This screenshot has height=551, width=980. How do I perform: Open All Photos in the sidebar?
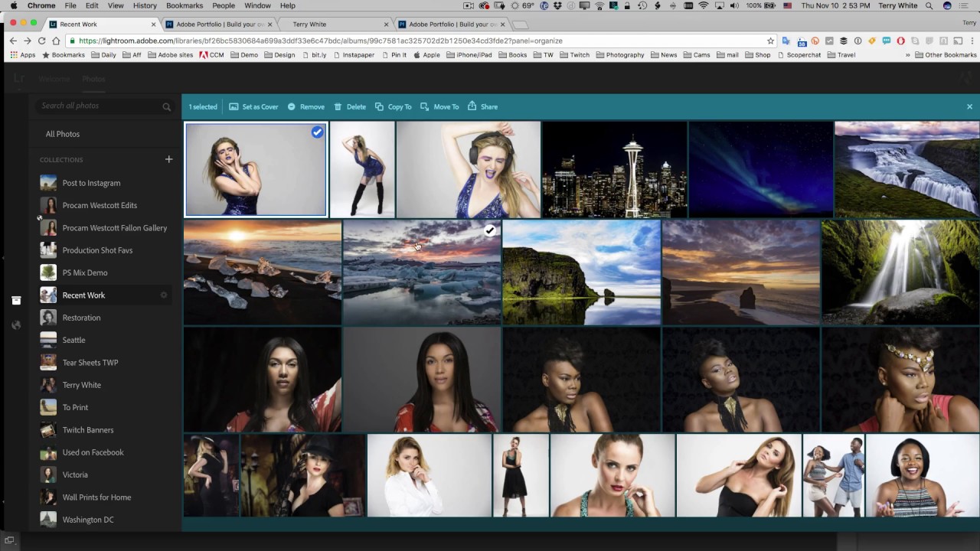[63, 134]
